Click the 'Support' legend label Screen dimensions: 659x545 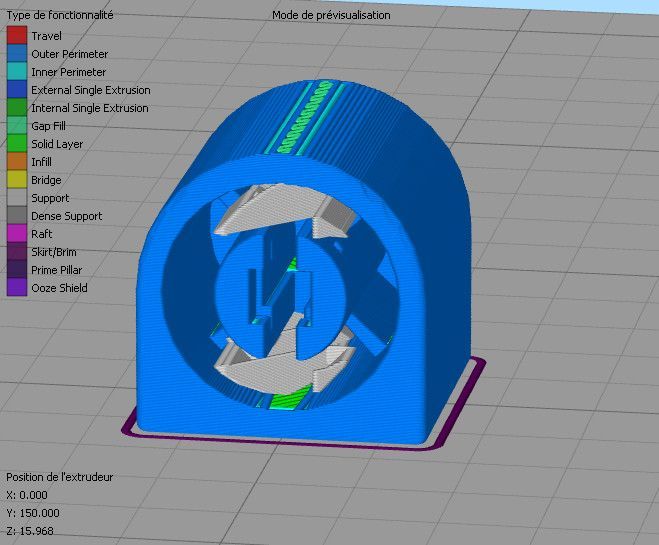(50, 198)
